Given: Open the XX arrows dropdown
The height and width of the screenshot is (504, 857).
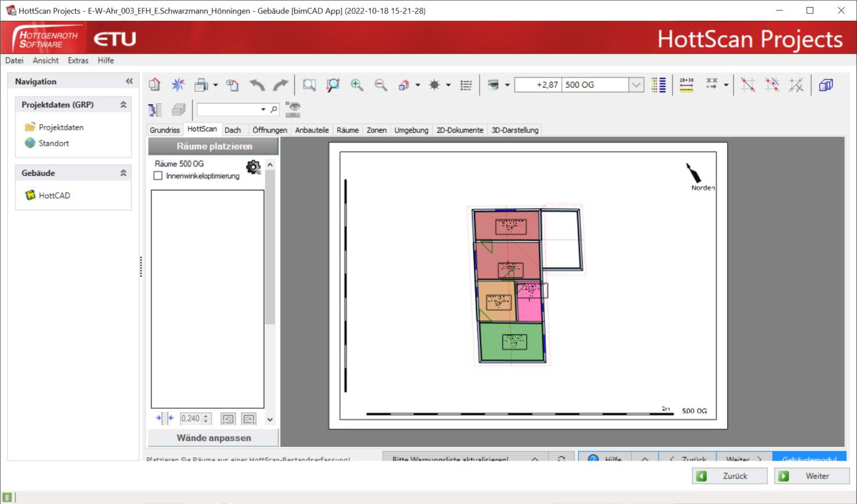Looking at the screenshot, I should (726, 85).
